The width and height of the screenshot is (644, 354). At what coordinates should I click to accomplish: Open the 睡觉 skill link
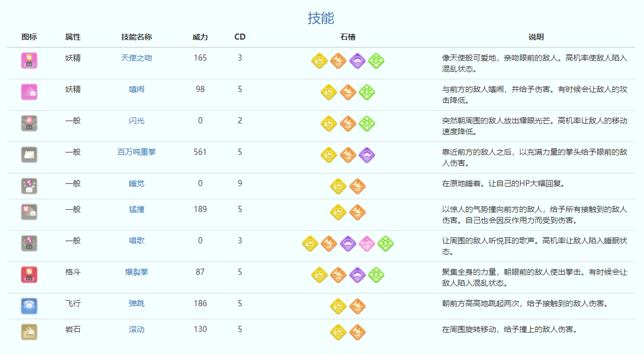[137, 183]
